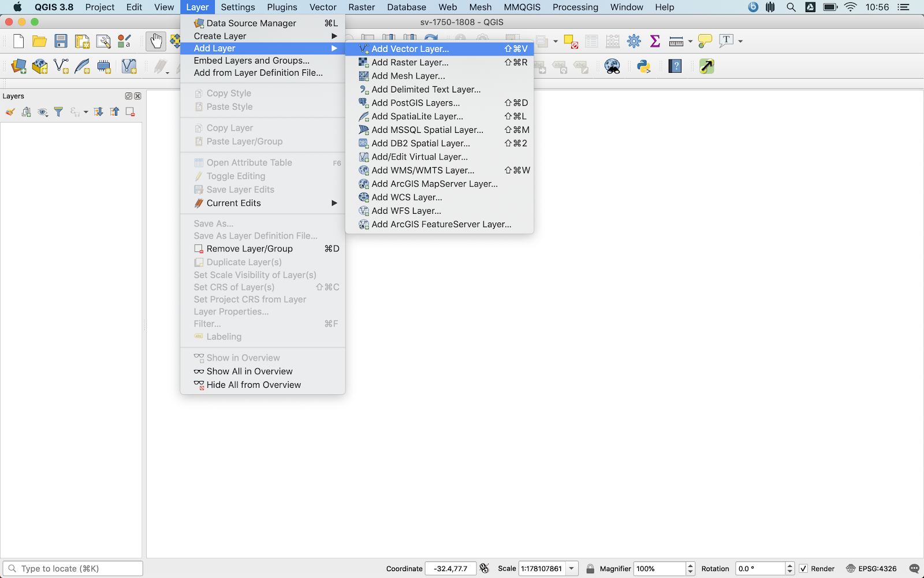Image resolution: width=924 pixels, height=578 pixels.
Task: Click the black arrow plugin icon
Action: pos(707,66)
